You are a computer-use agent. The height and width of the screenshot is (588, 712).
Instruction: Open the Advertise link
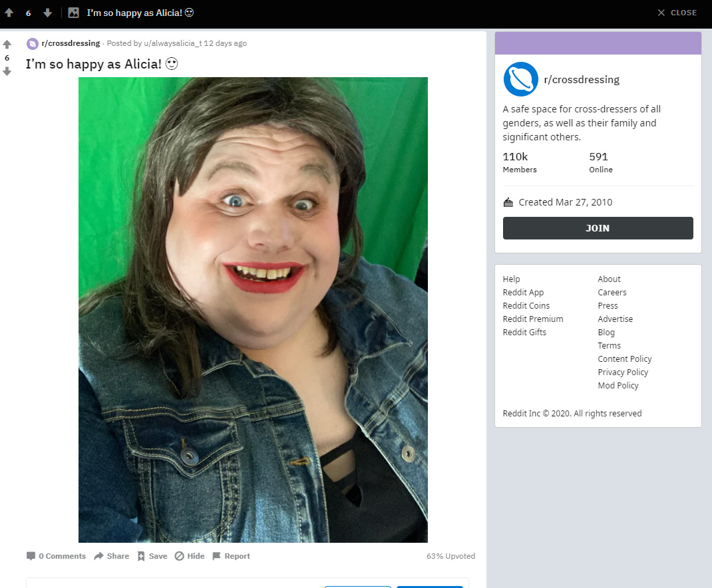tap(615, 319)
